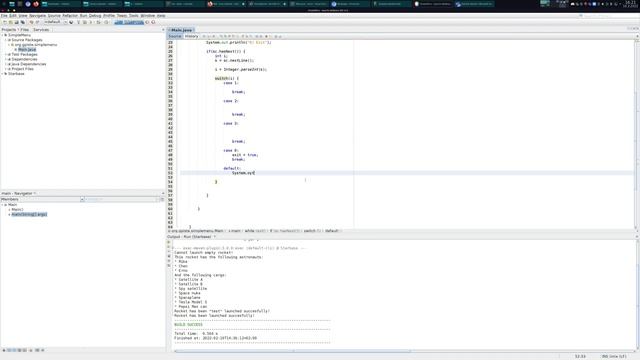Image resolution: width=640 pixels, height=360 pixels.
Task: Click the editor vertical scrollbar
Action: coord(637,135)
